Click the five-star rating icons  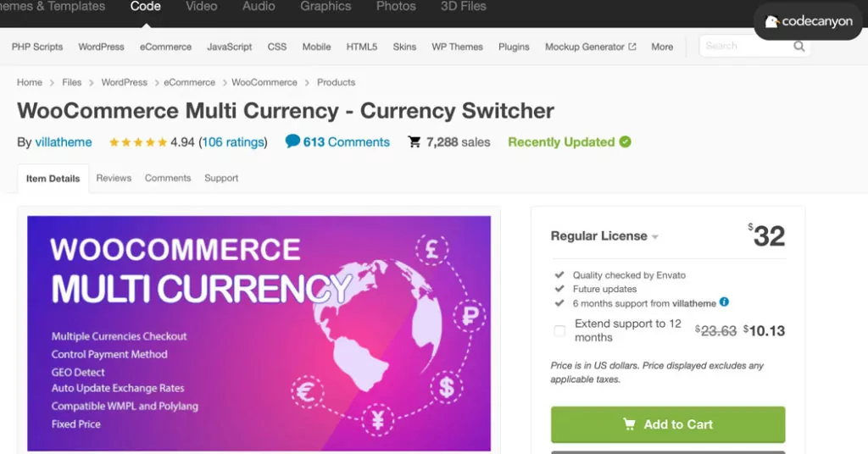coord(138,142)
